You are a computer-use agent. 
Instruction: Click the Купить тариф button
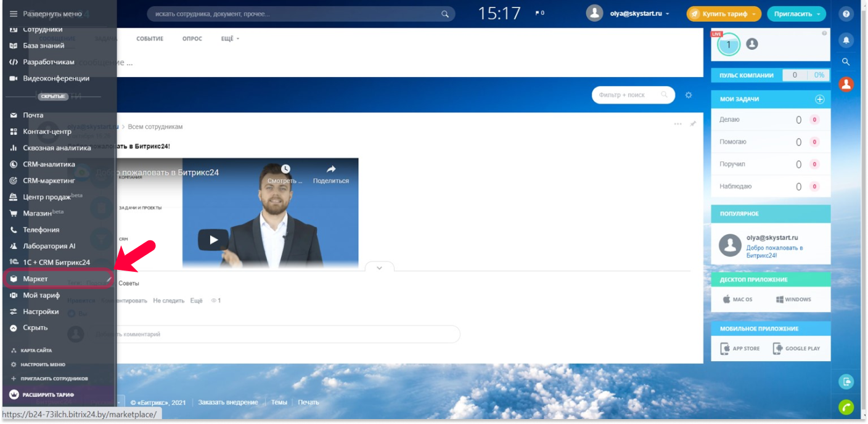click(724, 14)
